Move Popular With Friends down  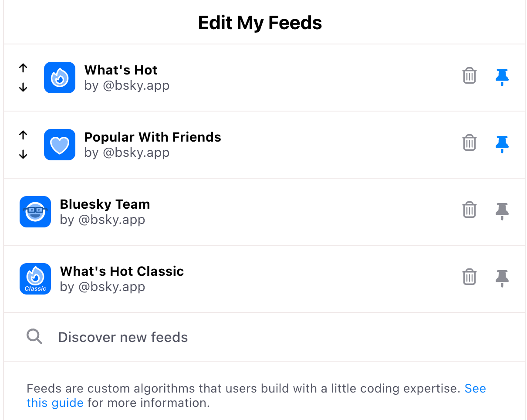click(23, 155)
